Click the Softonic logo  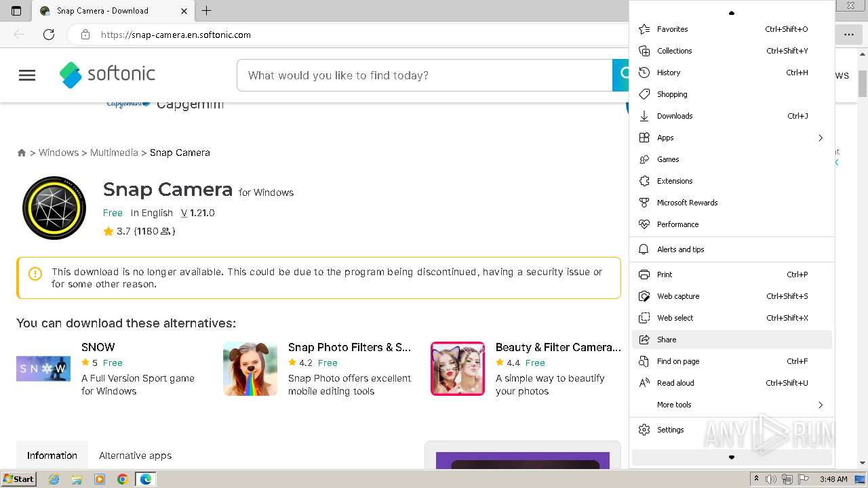(x=107, y=75)
